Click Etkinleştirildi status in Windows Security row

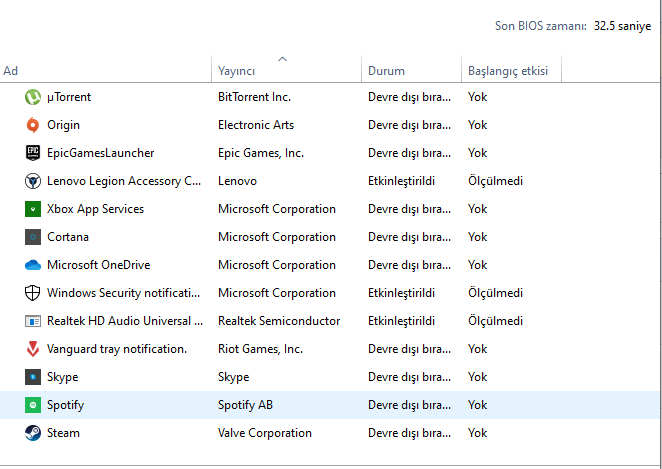click(402, 293)
